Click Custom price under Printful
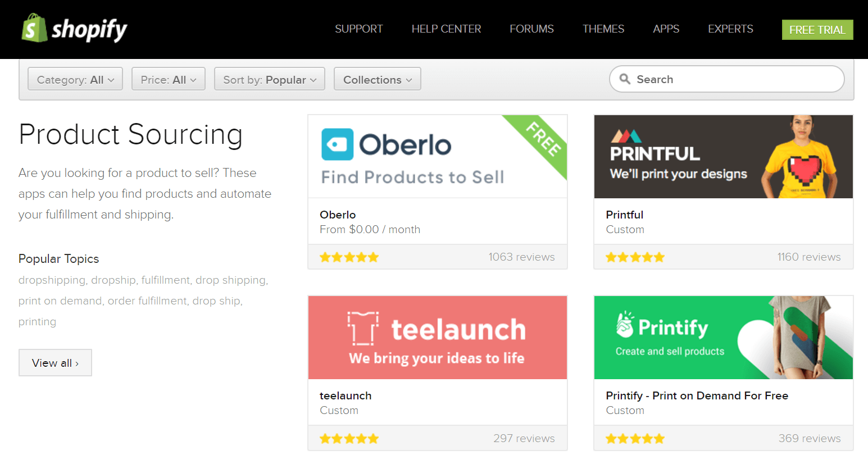Viewport: 868px width, 464px height. (x=625, y=229)
